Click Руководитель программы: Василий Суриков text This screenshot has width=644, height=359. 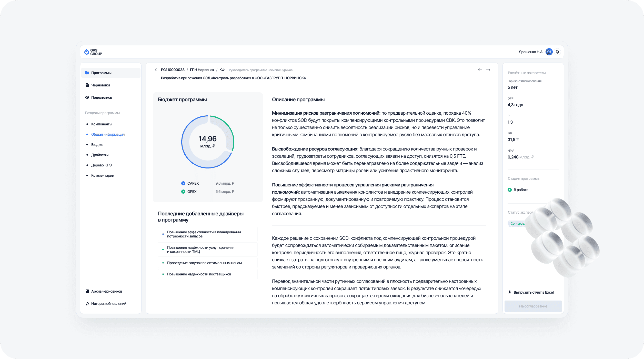click(260, 70)
